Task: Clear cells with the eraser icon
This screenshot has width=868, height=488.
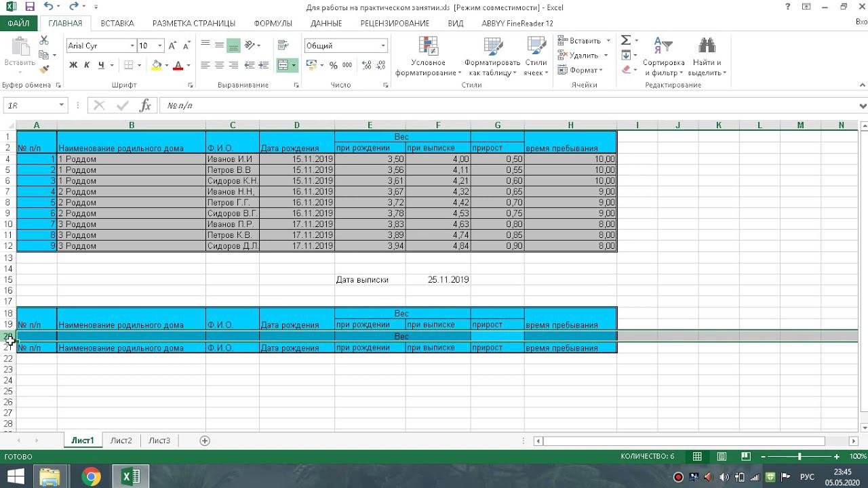Action: click(626, 70)
